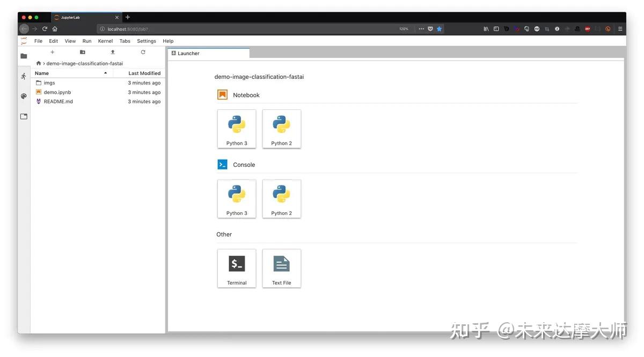This screenshot has width=644, height=357.
Task: Toggle the bookmark star in the address bar
Action: click(x=439, y=28)
